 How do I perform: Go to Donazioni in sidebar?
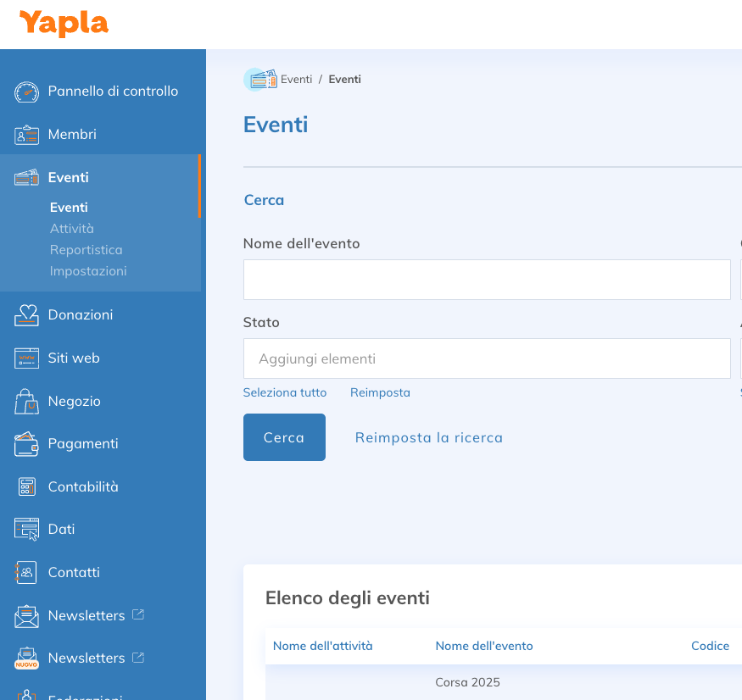81,314
